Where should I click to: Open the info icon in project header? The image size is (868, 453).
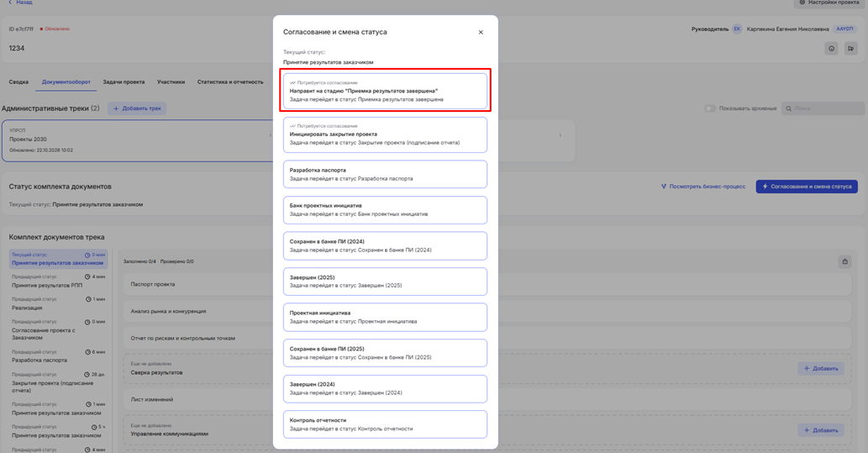click(x=832, y=49)
